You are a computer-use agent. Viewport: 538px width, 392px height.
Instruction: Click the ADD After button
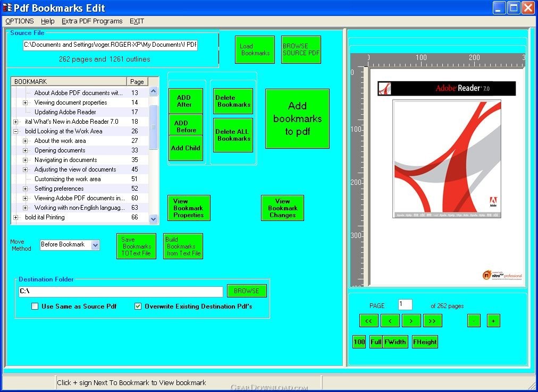tap(186, 101)
